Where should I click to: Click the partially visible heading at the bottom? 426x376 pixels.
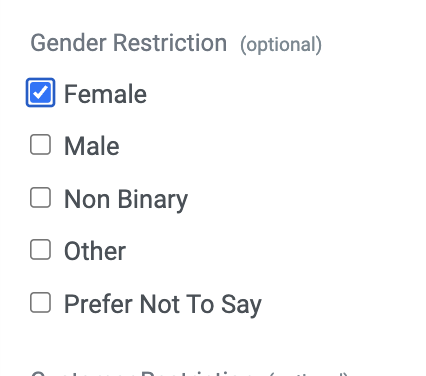[189, 373]
